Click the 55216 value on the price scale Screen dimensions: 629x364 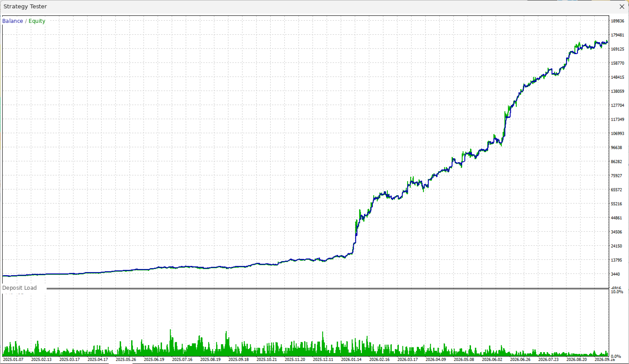pyautogui.click(x=616, y=204)
